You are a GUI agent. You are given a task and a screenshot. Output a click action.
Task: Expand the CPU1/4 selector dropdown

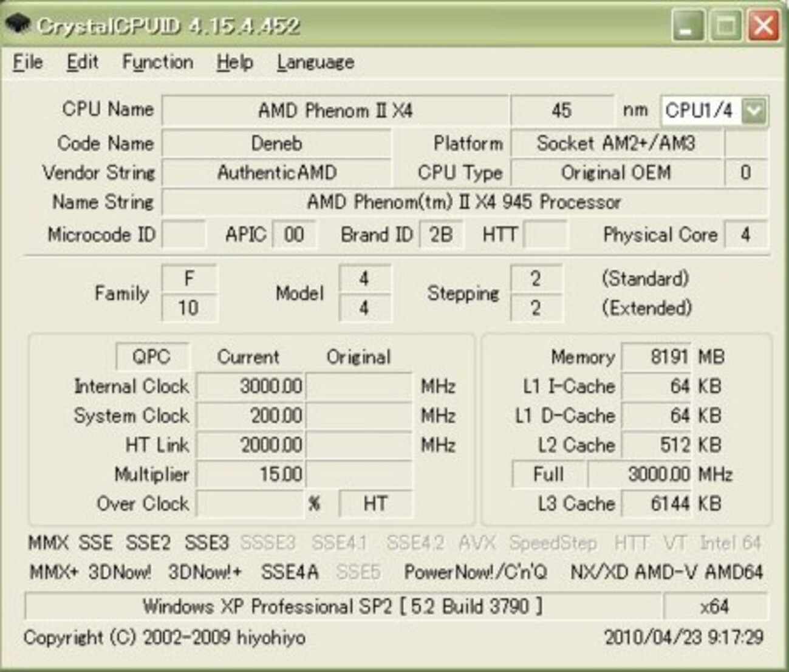[x=754, y=111]
